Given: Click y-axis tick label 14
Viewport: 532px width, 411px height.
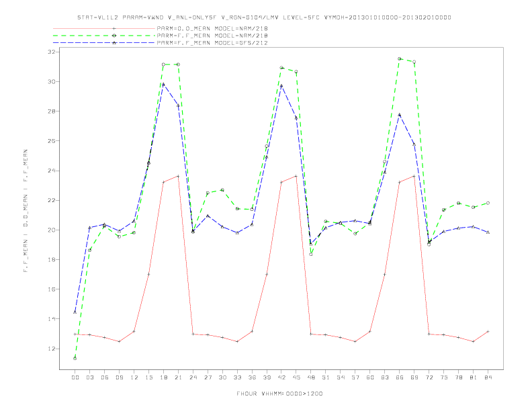Looking at the screenshot, I should (52, 319).
